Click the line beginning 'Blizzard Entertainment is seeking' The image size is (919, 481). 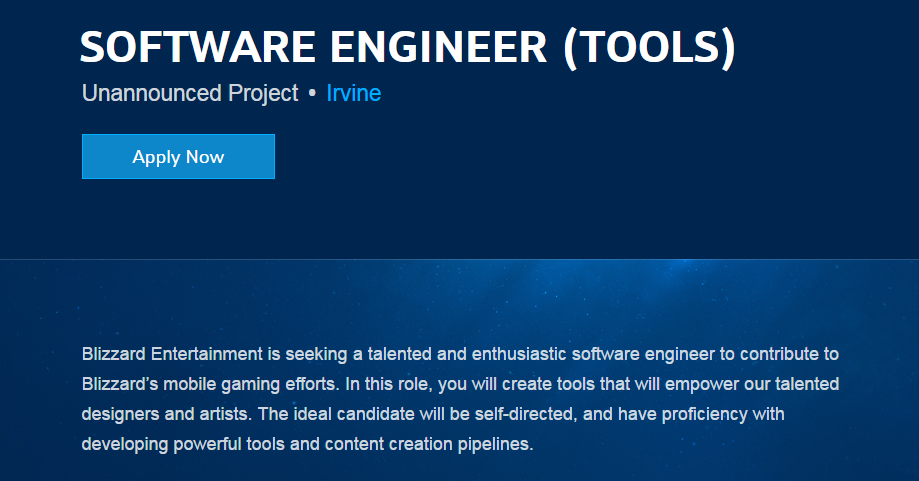pos(460,354)
